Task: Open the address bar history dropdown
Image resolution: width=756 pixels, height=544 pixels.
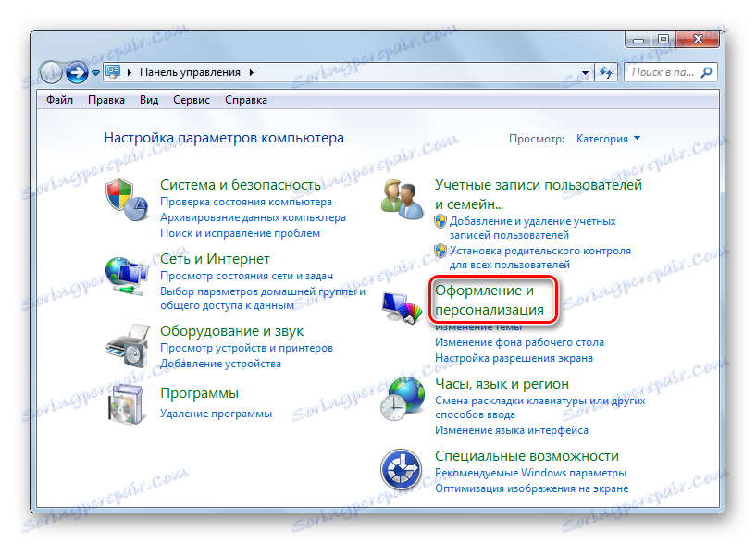Action: click(x=585, y=71)
